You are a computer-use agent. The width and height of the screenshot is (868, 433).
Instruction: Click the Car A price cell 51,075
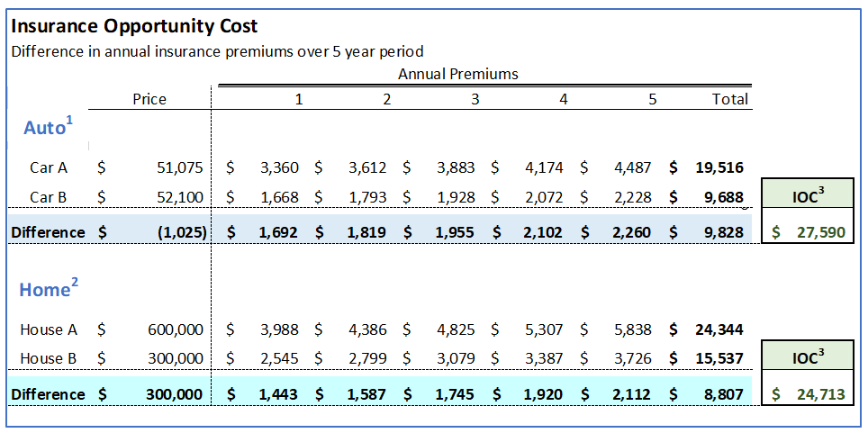click(180, 167)
